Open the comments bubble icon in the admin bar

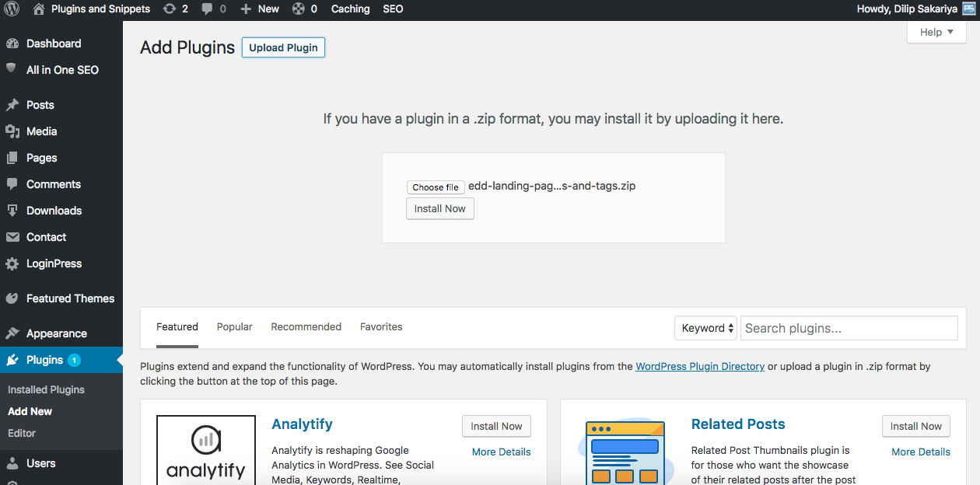pyautogui.click(x=207, y=9)
